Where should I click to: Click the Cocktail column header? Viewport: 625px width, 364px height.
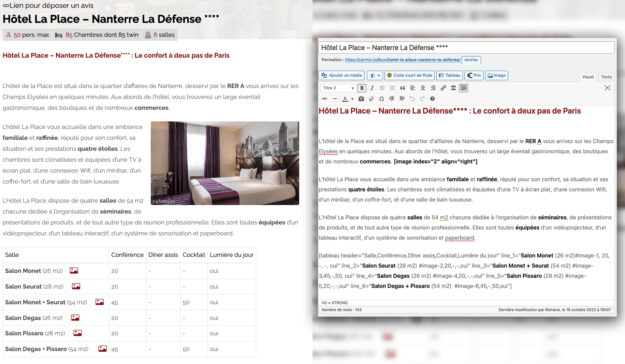tap(194, 255)
